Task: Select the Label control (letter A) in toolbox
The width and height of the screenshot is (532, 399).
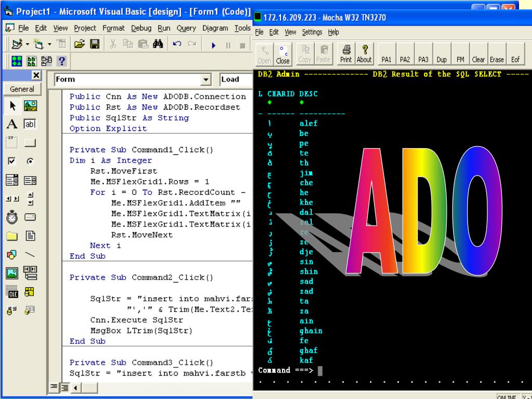Action: [x=12, y=124]
